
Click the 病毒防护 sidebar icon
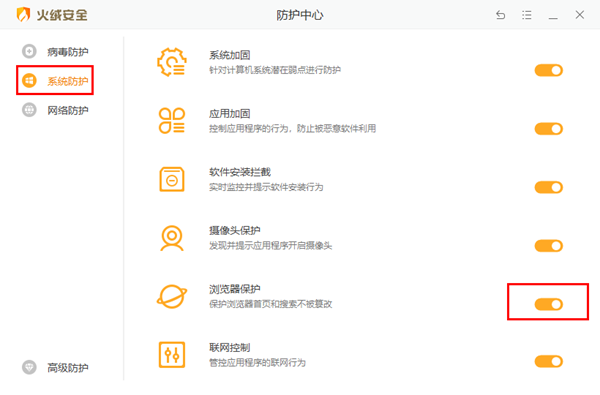pyautogui.click(x=29, y=51)
